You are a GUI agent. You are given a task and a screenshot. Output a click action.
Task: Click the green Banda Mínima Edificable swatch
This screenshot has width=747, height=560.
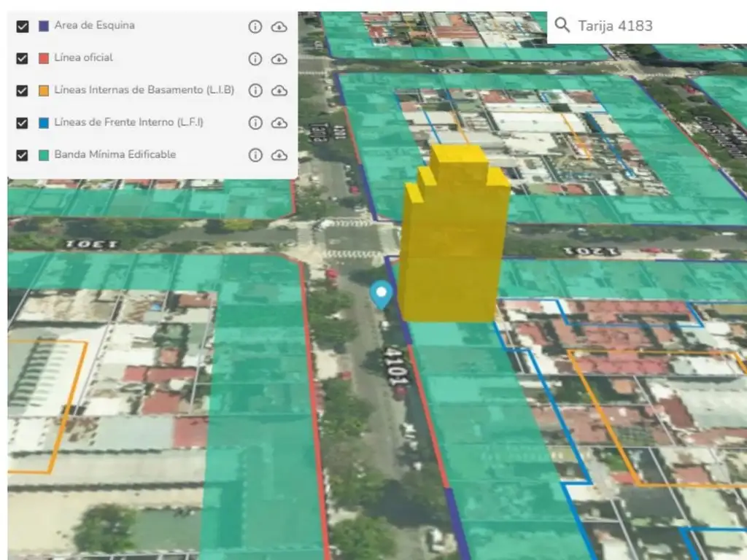43,155
